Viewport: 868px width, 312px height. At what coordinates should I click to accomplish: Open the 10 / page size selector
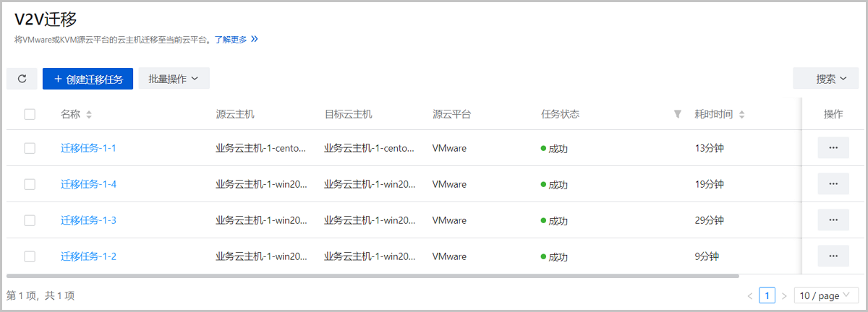[x=825, y=295]
